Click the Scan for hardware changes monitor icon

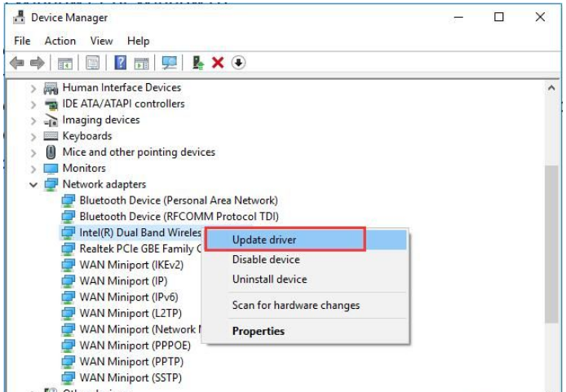(x=170, y=63)
